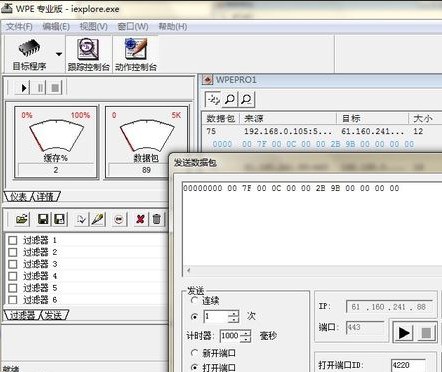
Task: Click the timer 1000 spinner arrows
Action: [245, 336]
